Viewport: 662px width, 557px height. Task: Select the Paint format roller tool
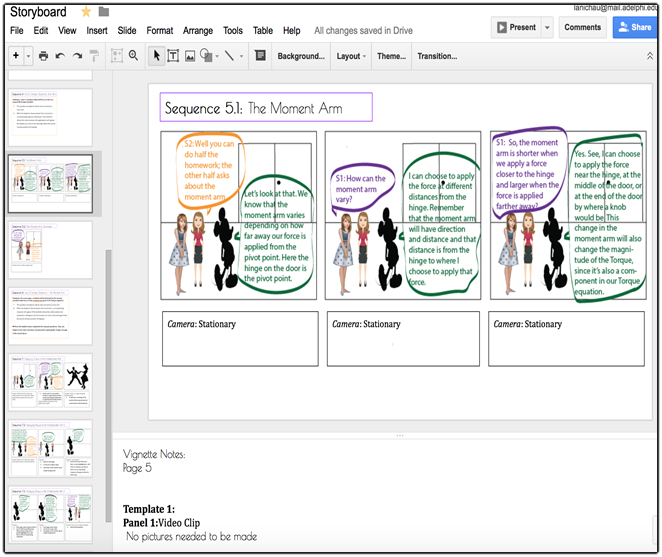(x=94, y=56)
